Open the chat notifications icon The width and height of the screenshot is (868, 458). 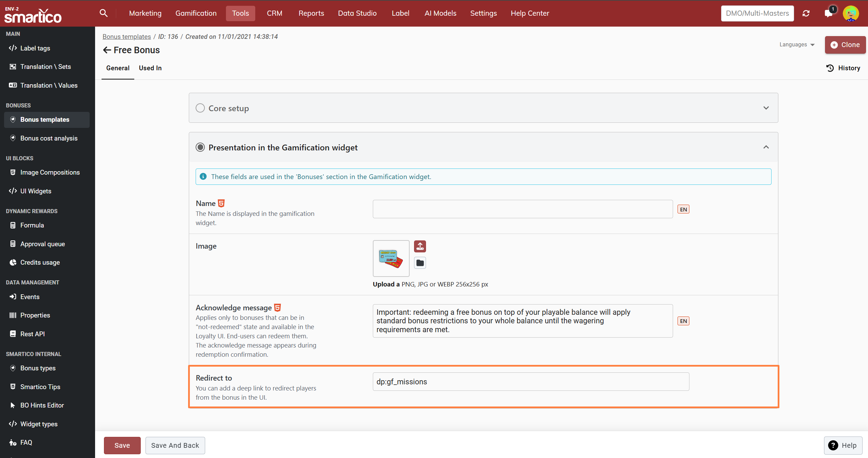[x=828, y=13]
